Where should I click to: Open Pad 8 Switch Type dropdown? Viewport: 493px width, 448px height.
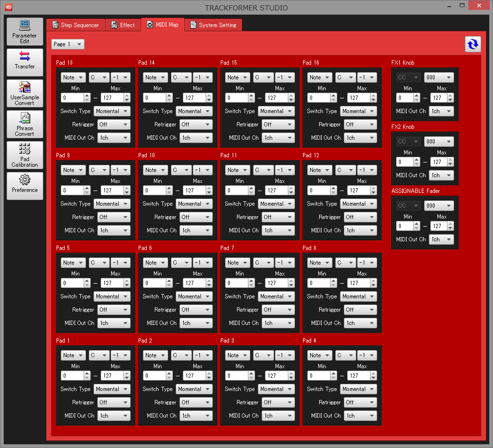point(359,296)
